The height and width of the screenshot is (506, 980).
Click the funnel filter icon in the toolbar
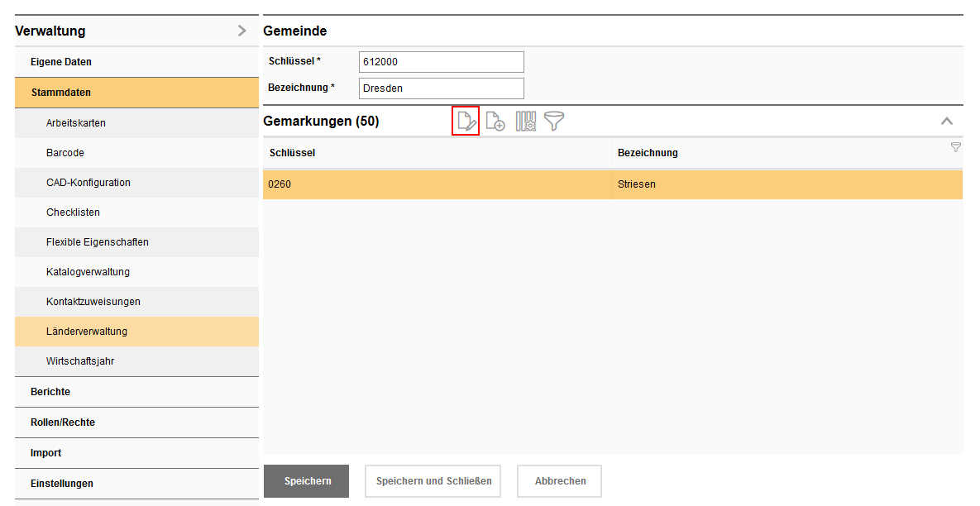[553, 121]
